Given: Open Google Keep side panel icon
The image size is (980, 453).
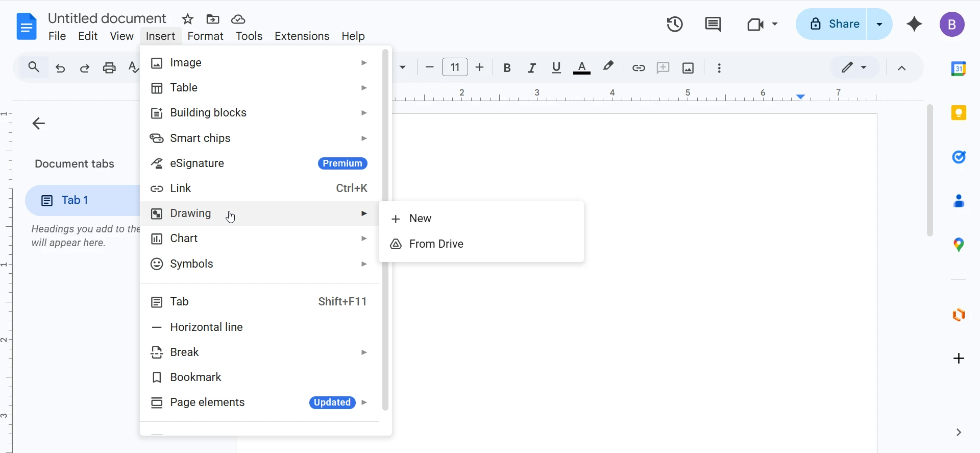Looking at the screenshot, I should (x=959, y=113).
